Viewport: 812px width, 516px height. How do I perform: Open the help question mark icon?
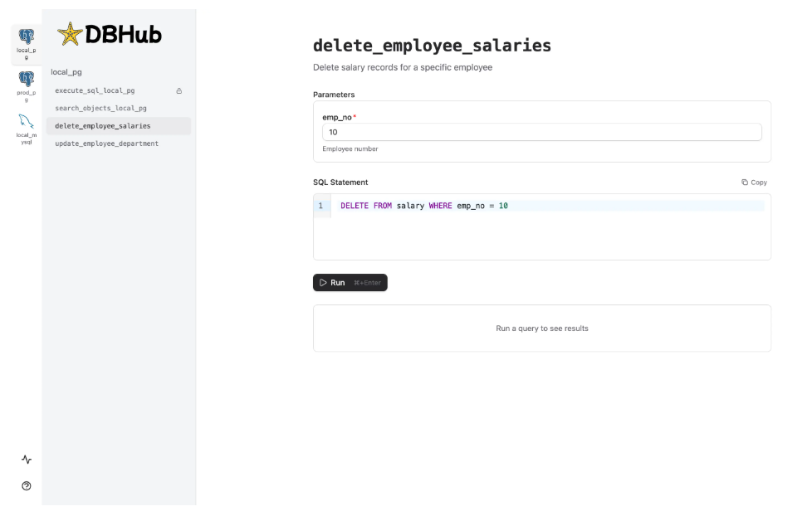[27, 486]
